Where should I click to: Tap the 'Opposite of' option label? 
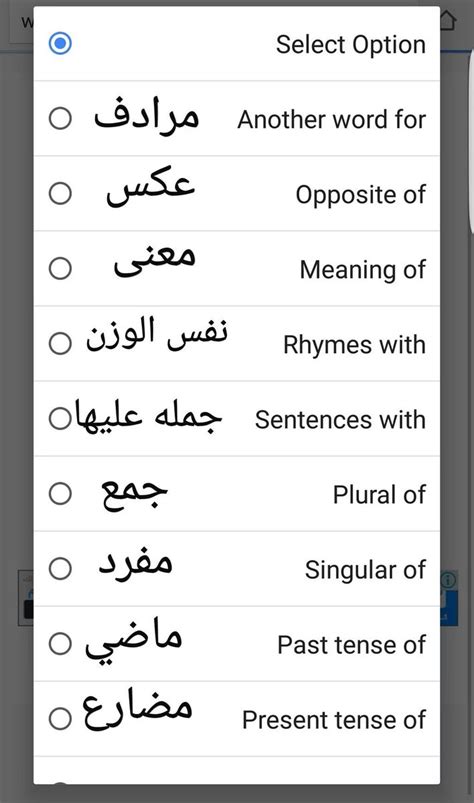(x=360, y=195)
